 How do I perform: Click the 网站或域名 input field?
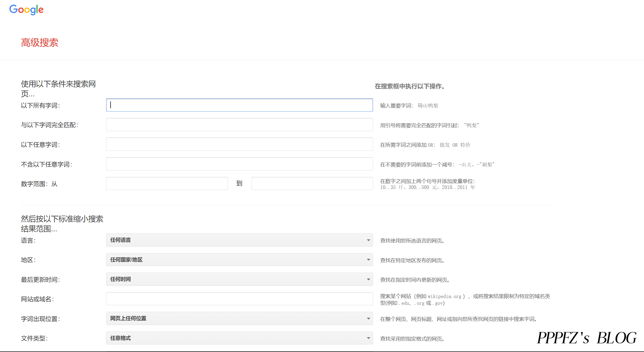[239, 299]
